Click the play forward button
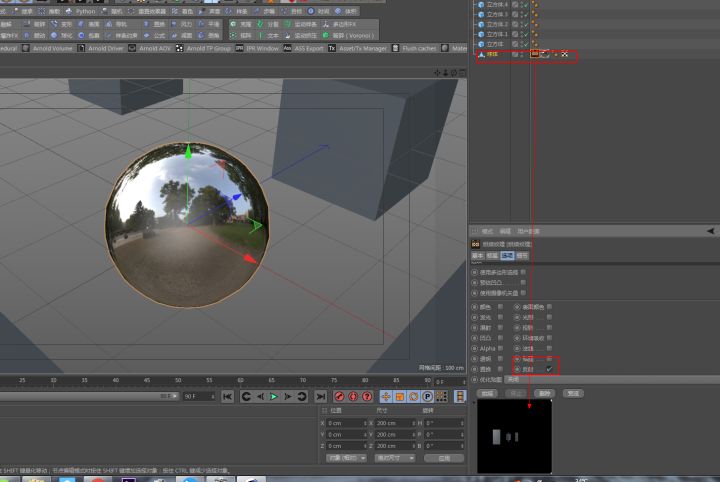The width and height of the screenshot is (720, 482). (x=274, y=397)
